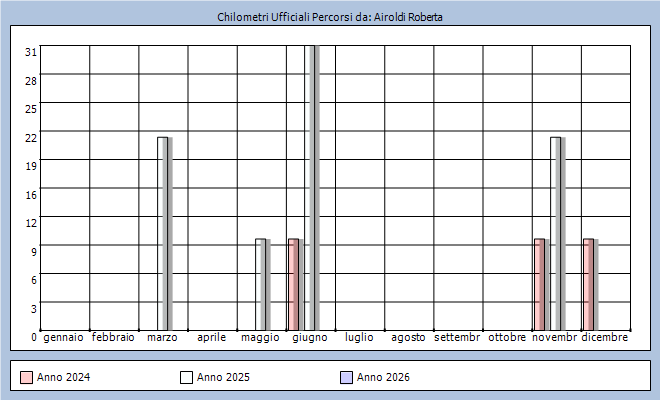Click the white Anno 2025 legend swatch
The height and width of the screenshot is (400, 660).
[x=186, y=377]
